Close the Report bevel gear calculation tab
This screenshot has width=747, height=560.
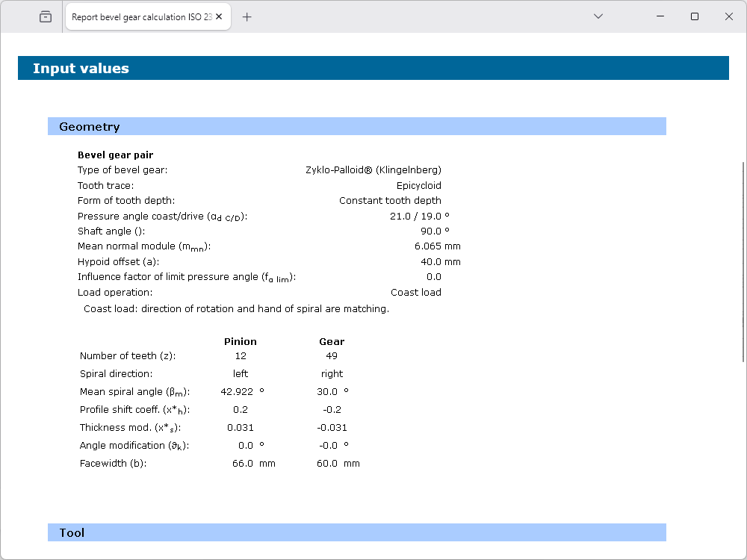(219, 16)
